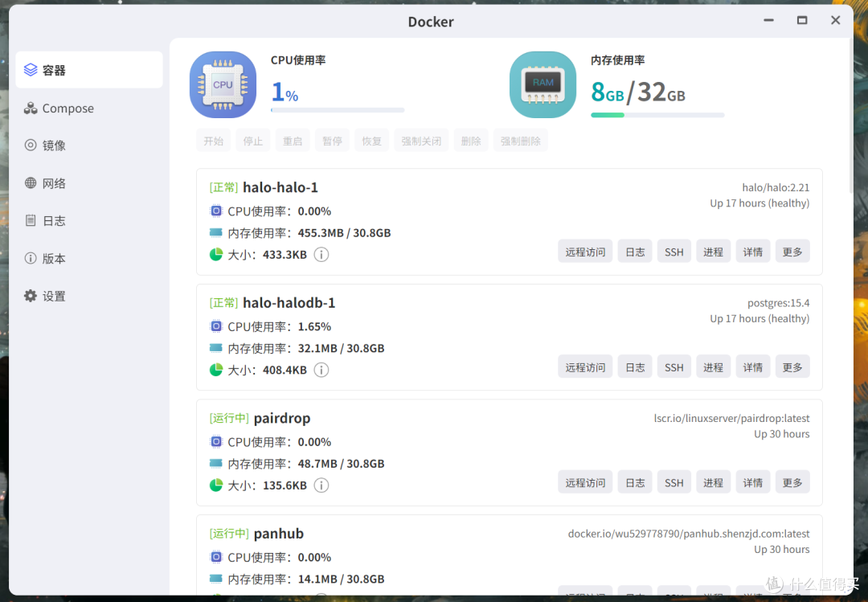868x602 pixels.
Task: Click the size info icon for pairdrop
Action: (x=321, y=485)
